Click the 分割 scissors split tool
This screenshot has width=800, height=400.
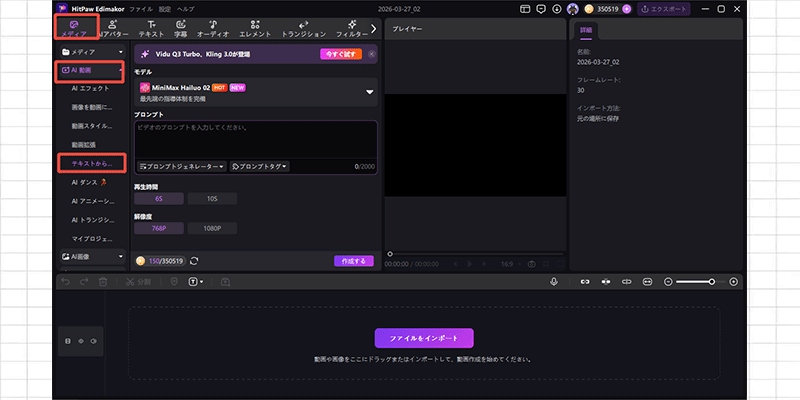point(138,282)
